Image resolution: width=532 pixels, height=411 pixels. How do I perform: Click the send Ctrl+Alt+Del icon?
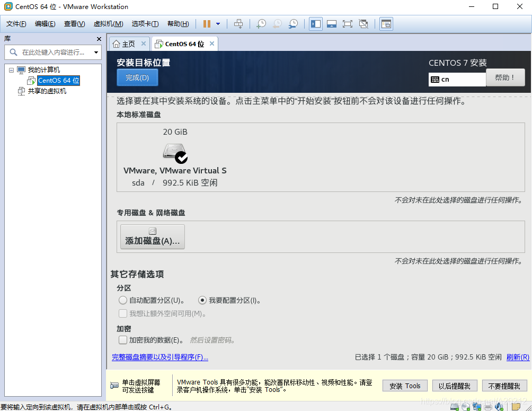[x=238, y=24]
